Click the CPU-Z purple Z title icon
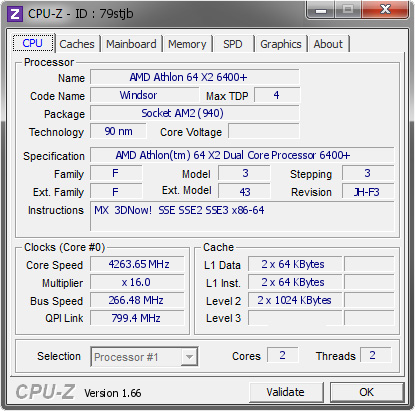The image size is (415, 411). pyautogui.click(x=15, y=14)
